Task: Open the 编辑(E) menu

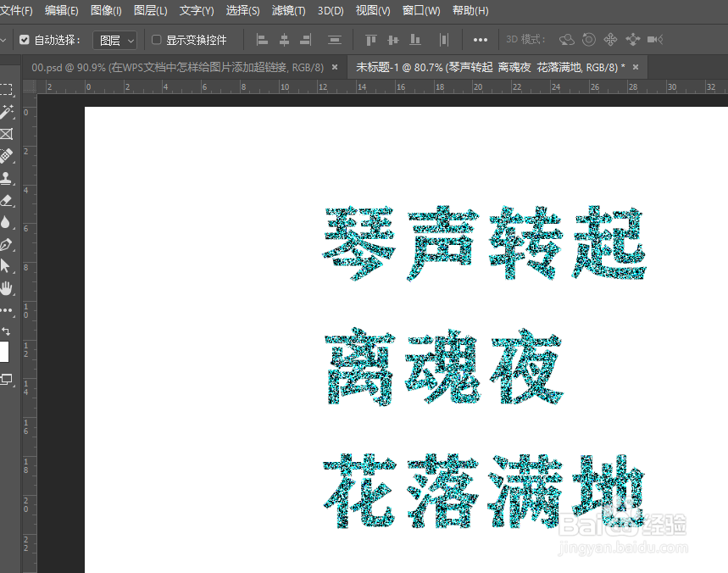Action: 61,10
